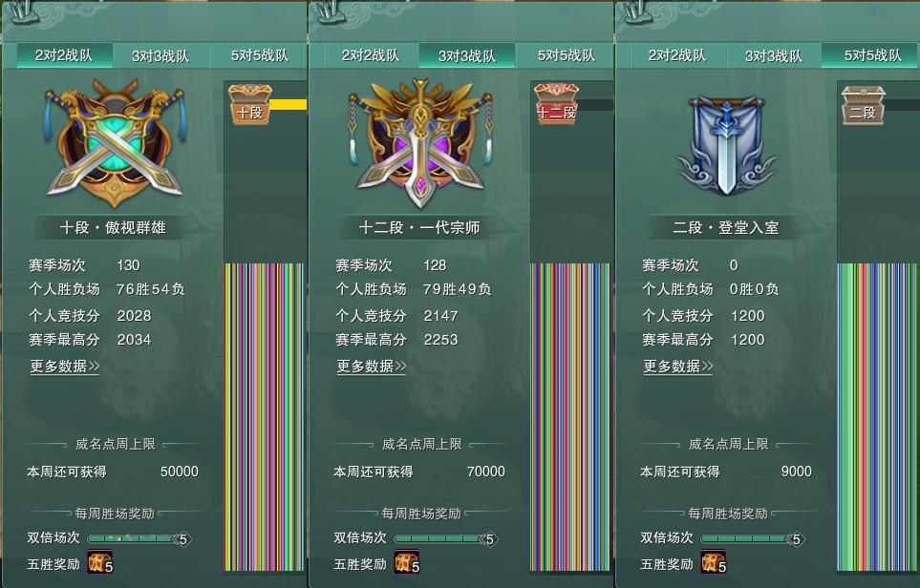Click yellow rank progress bar beside 十段 chest
Screen dimensions: 920x588
pyautogui.click(x=288, y=105)
